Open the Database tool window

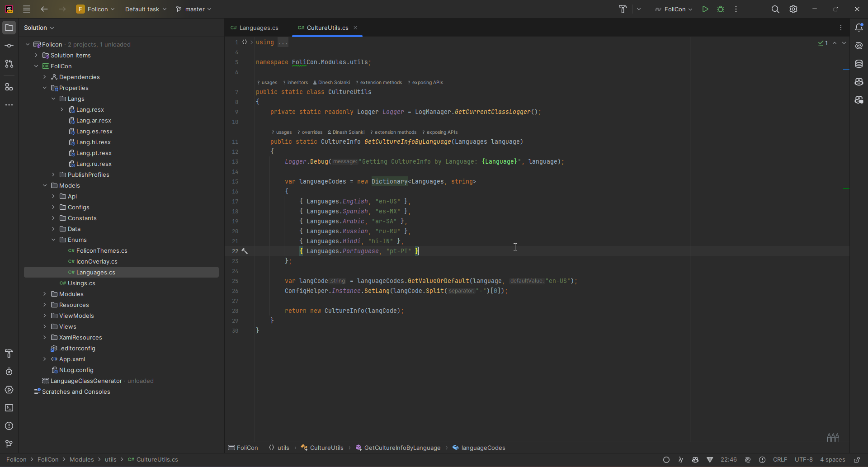coord(859,64)
